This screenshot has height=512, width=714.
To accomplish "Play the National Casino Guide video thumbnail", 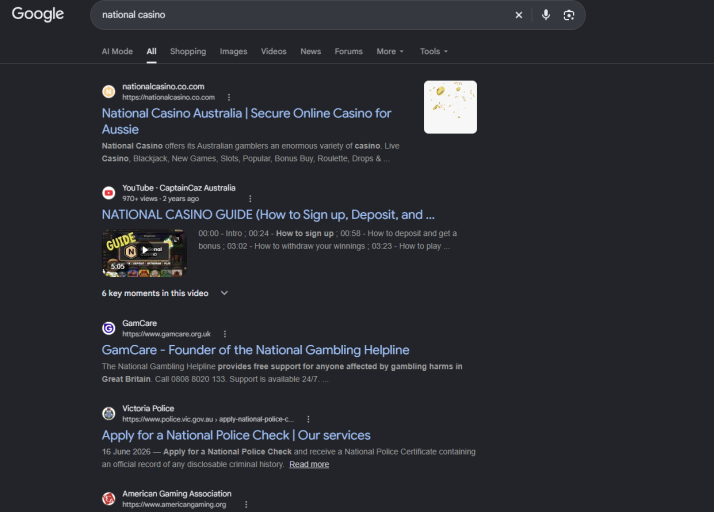I will (x=144, y=253).
